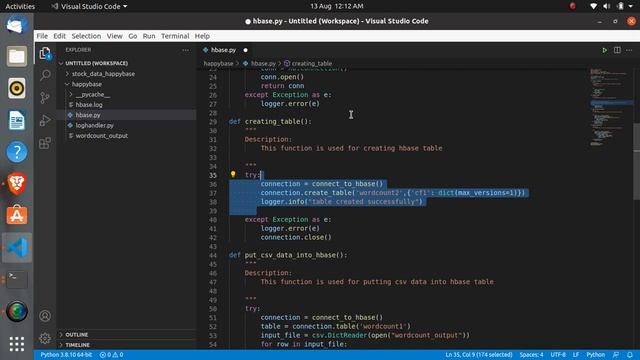Screen dimensions: 640x360
Task: Click the code minimap
Action: point(610,107)
